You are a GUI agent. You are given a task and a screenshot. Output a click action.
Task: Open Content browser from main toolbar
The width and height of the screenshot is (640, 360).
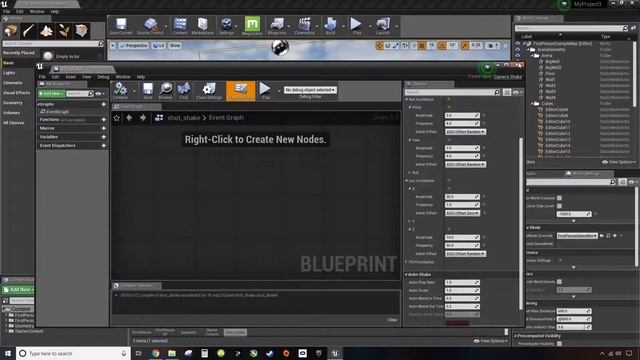(x=180, y=26)
